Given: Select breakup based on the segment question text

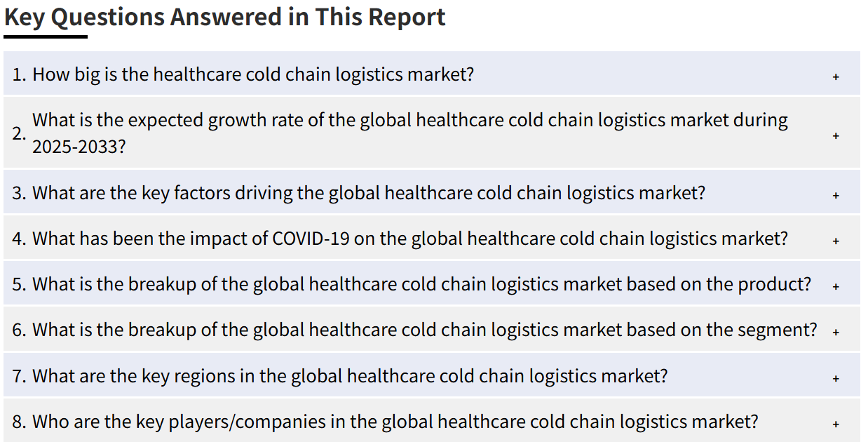Looking at the screenshot, I should click(425, 330).
